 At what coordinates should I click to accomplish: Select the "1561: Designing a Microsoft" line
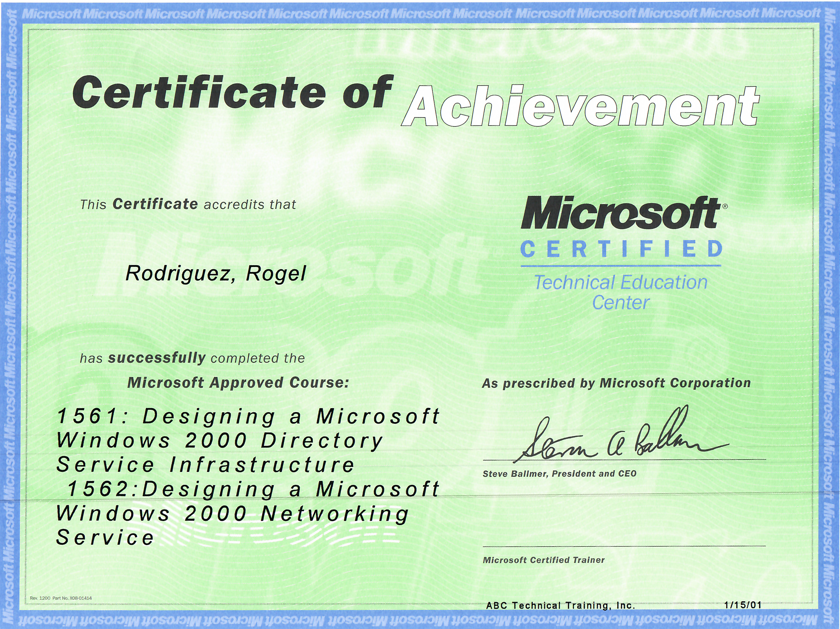(x=248, y=416)
